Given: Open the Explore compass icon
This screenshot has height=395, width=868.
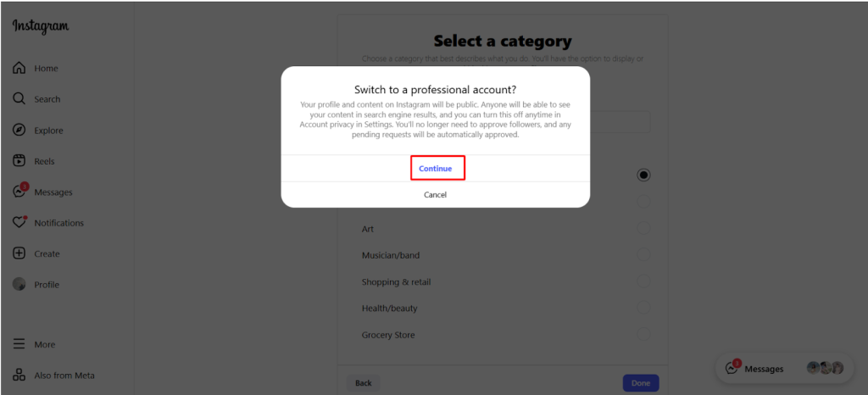Looking at the screenshot, I should 19,131.
